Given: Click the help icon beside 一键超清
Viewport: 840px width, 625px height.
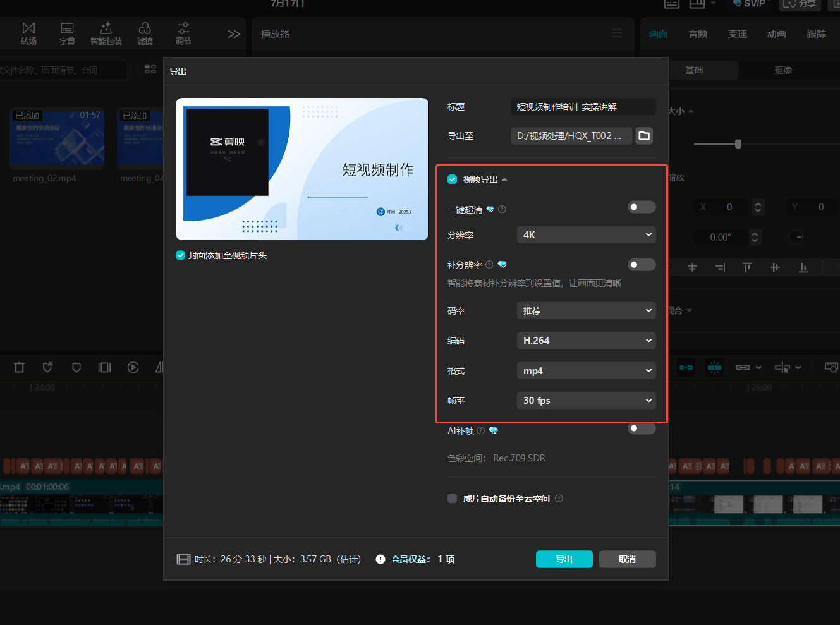Looking at the screenshot, I should (502, 210).
